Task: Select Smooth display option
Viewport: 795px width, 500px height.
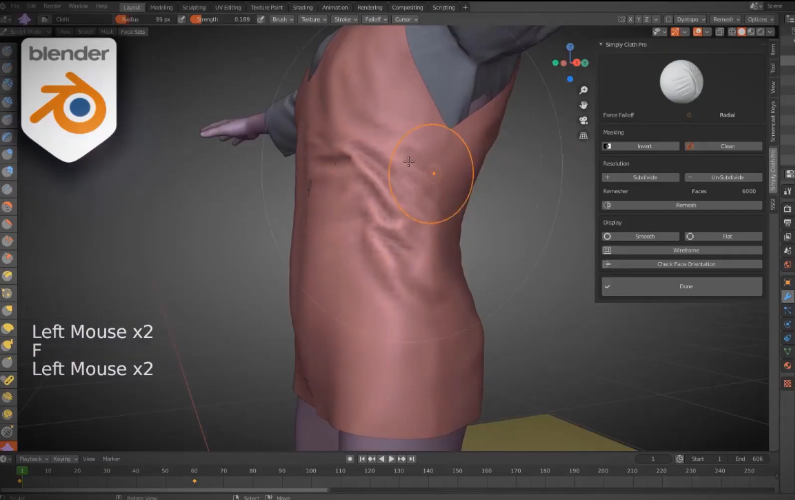Action: (x=640, y=236)
